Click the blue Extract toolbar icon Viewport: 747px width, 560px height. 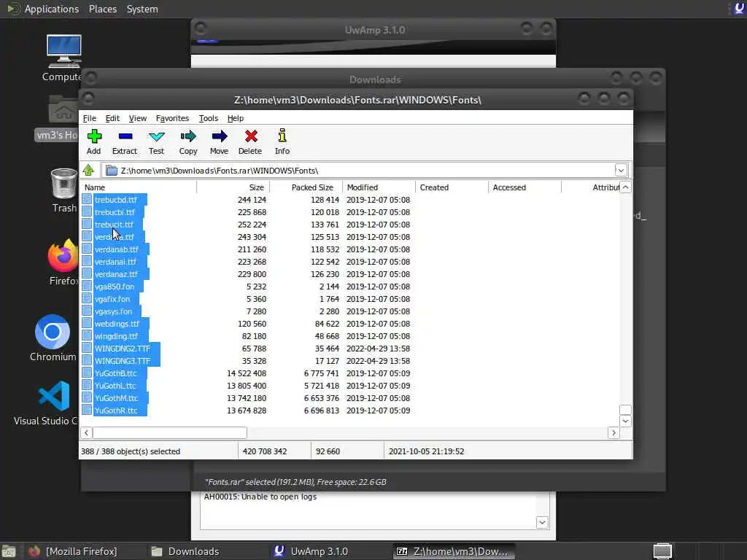tap(125, 136)
